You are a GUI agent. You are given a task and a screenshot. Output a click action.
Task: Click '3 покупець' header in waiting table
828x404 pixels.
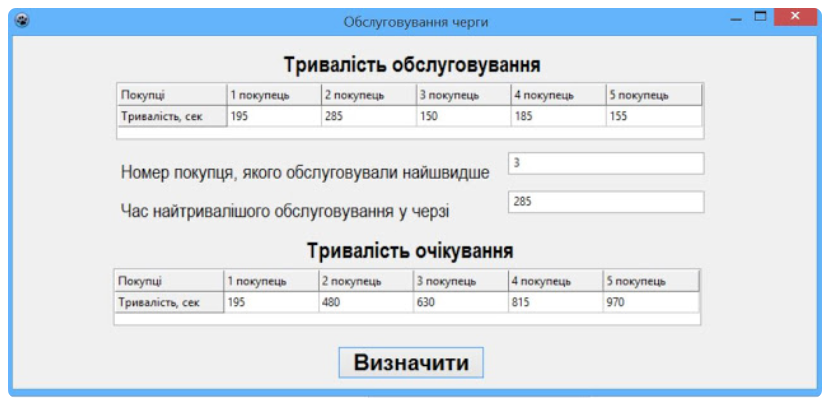coord(461,281)
